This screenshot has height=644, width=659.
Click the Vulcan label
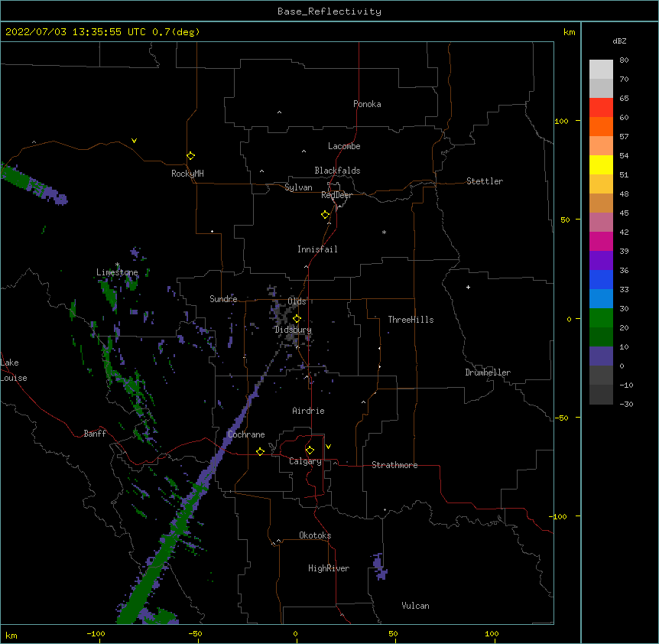415,606
